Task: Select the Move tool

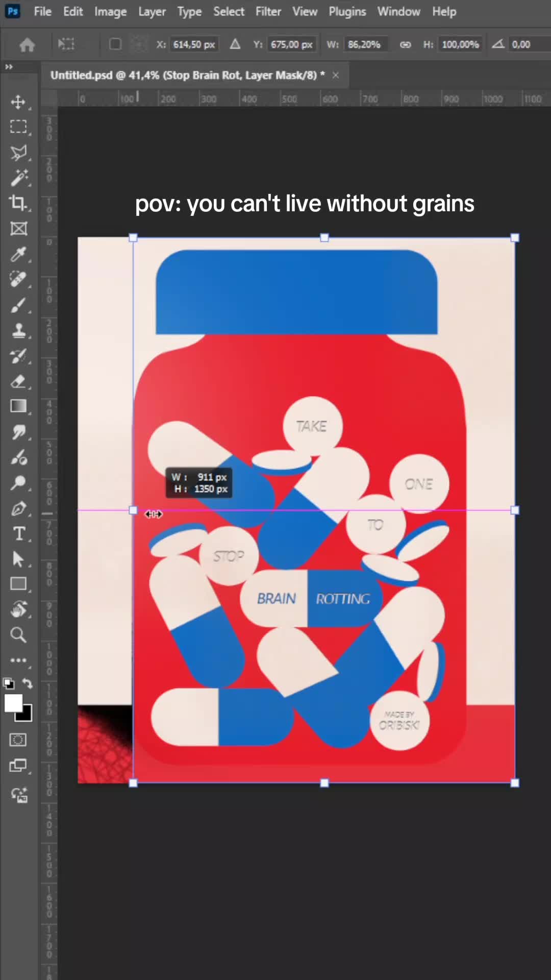Action: pos(18,102)
